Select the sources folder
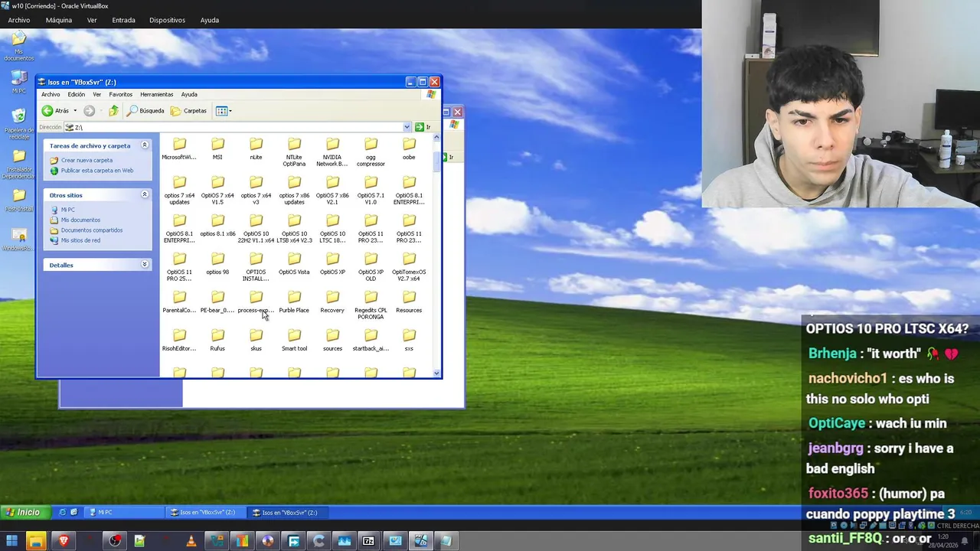Image resolution: width=980 pixels, height=551 pixels. (332, 340)
